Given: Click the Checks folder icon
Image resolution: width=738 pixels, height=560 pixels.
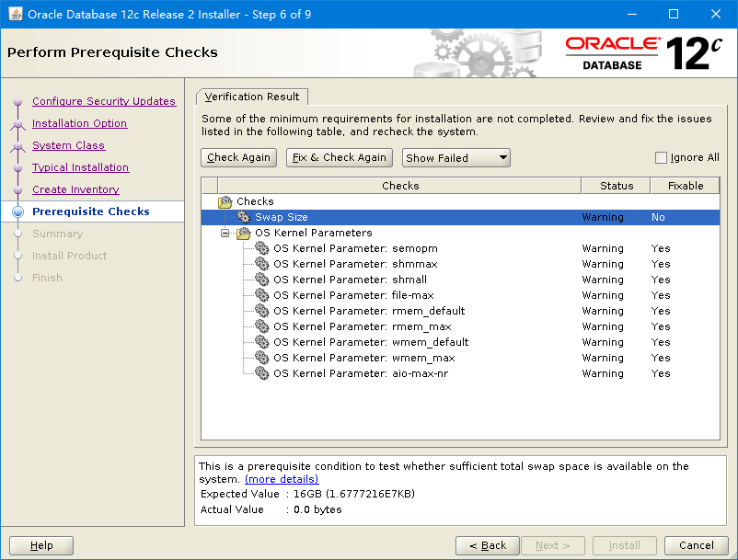Looking at the screenshot, I should point(225,201).
